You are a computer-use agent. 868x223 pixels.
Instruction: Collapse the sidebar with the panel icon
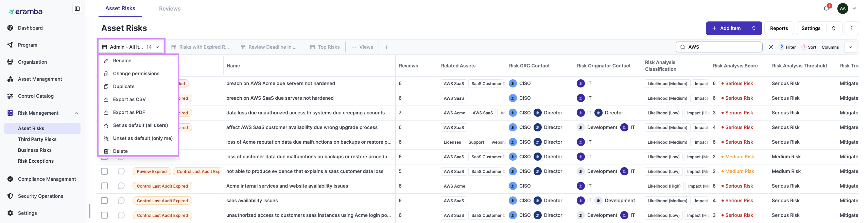click(77, 9)
